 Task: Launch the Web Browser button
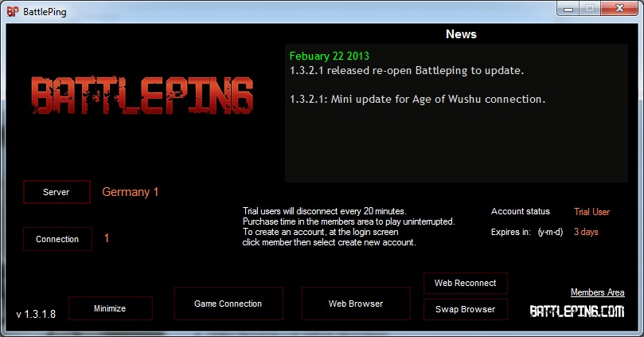(356, 304)
